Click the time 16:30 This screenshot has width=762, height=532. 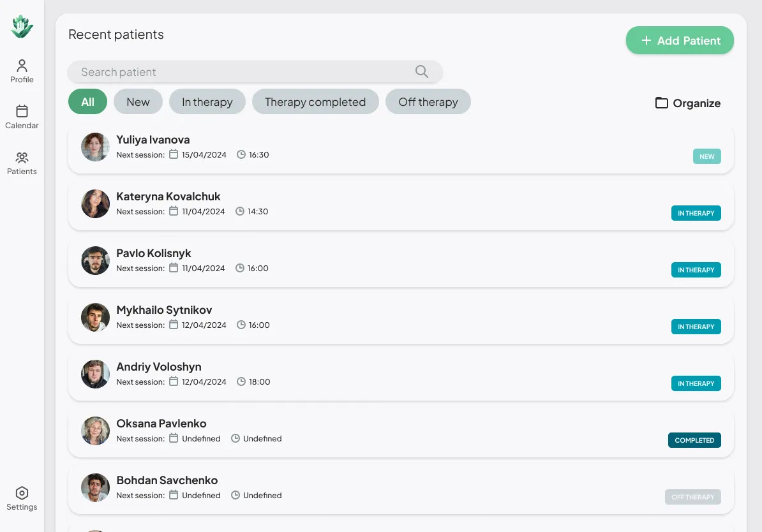259,155
